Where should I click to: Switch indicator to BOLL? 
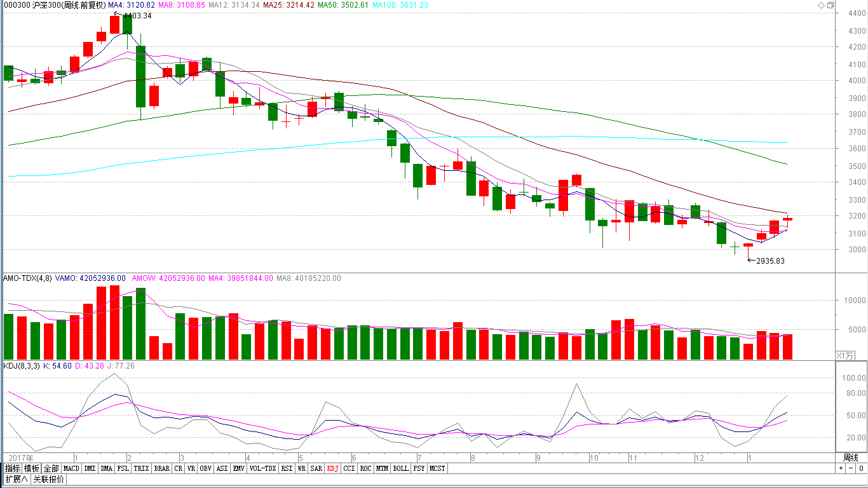click(400, 468)
